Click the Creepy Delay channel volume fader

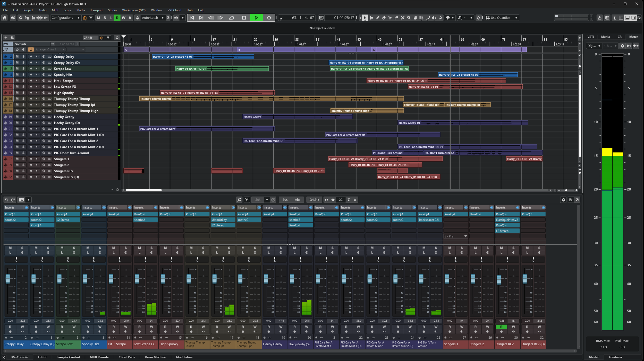point(8,278)
